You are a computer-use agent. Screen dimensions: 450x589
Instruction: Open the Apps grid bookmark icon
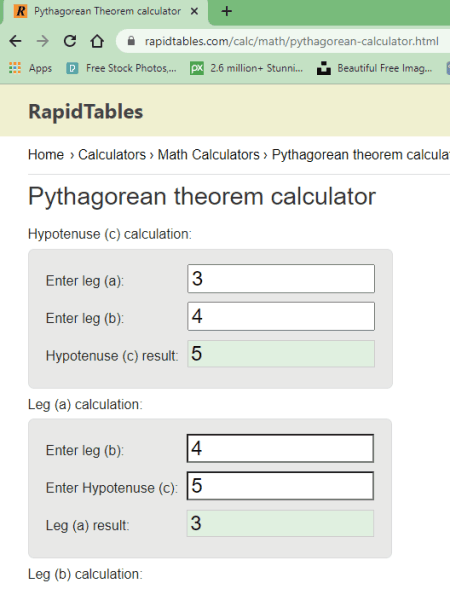(x=15, y=68)
